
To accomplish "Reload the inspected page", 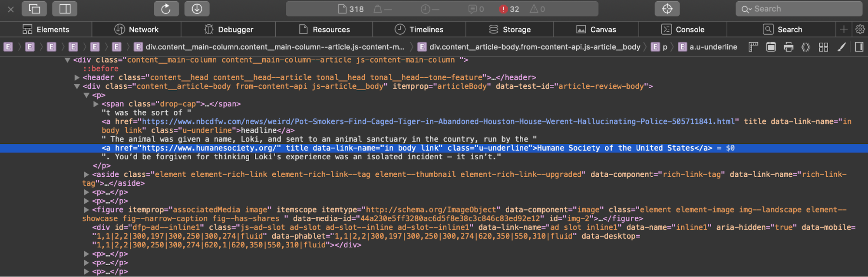I will [166, 9].
